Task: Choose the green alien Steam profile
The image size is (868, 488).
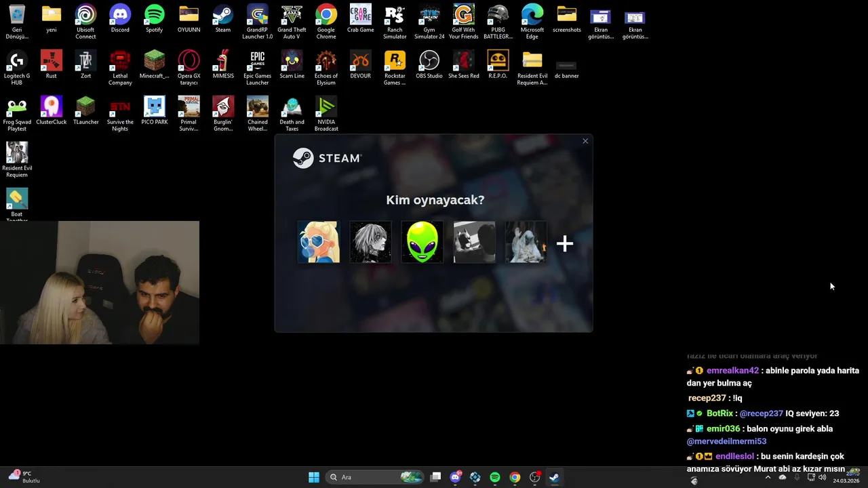Action: click(422, 242)
